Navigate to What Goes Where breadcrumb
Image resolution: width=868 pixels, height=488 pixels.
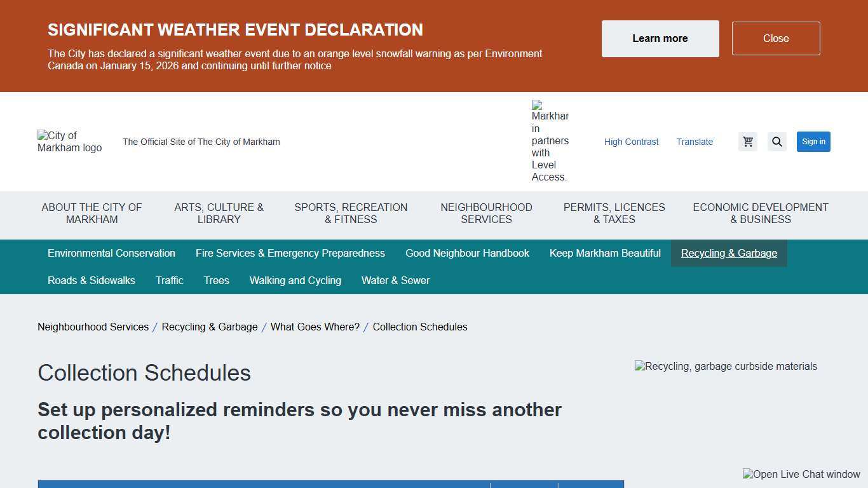[x=315, y=327]
